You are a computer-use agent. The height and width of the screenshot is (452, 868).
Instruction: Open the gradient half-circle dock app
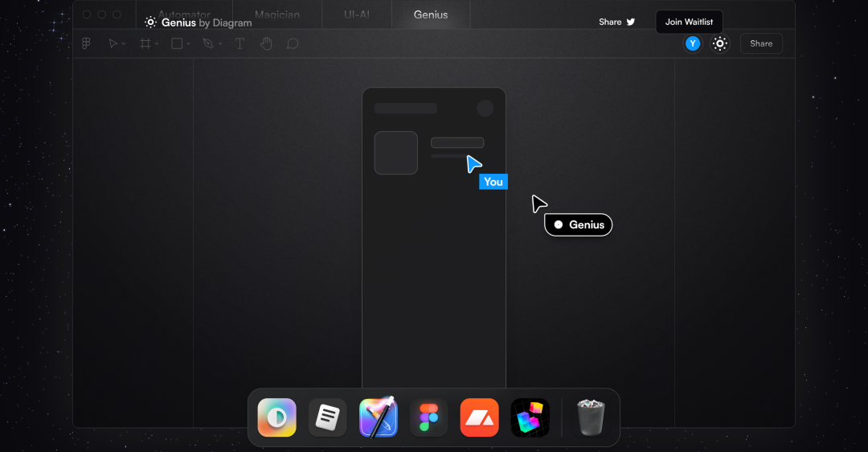(x=276, y=417)
